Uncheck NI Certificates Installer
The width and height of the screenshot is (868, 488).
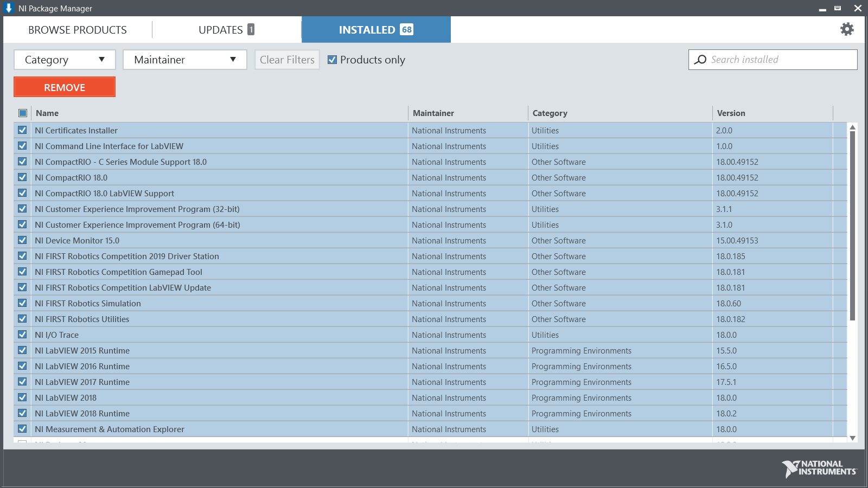(22, 130)
